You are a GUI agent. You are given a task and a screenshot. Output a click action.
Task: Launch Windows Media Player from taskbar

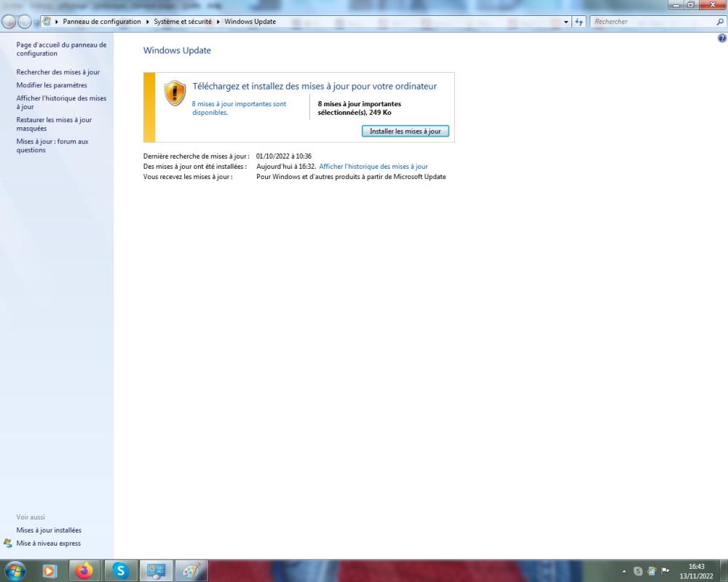[x=50, y=571]
